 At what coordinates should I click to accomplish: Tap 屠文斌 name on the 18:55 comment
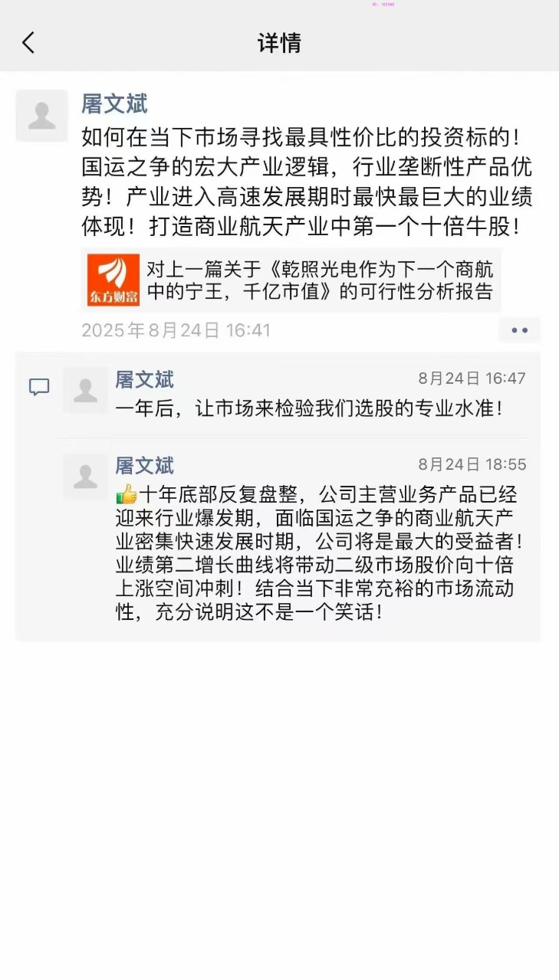click(x=144, y=465)
